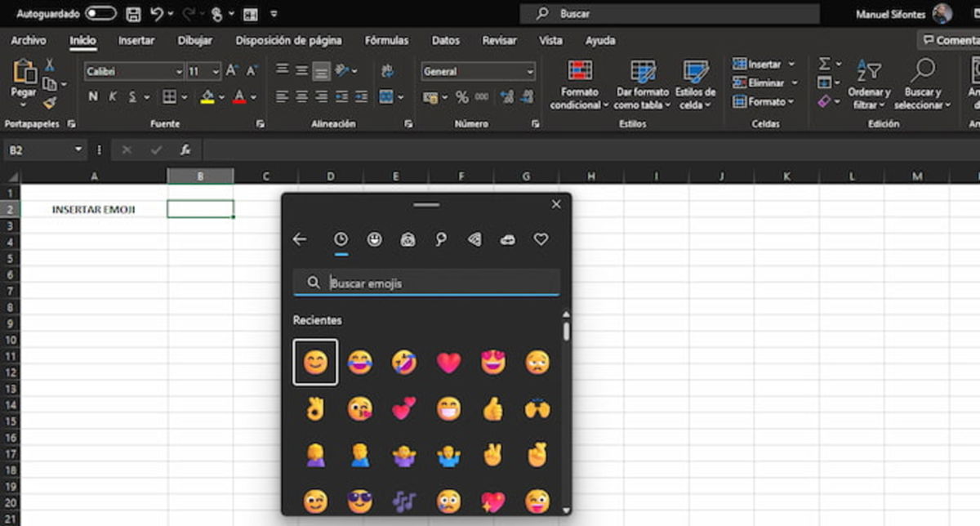This screenshot has width=980, height=526.
Task: Switch to the Insertar ribbon tab
Action: pyautogui.click(x=136, y=40)
